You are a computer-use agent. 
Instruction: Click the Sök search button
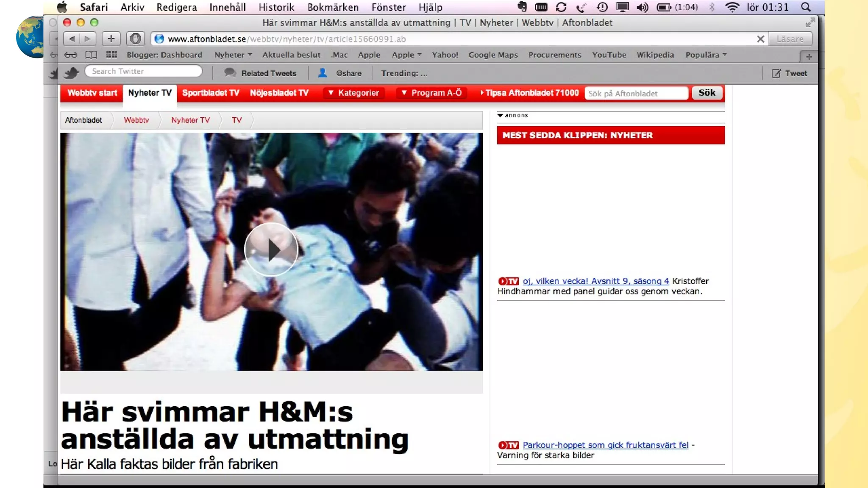pyautogui.click(x=707, y=93)
